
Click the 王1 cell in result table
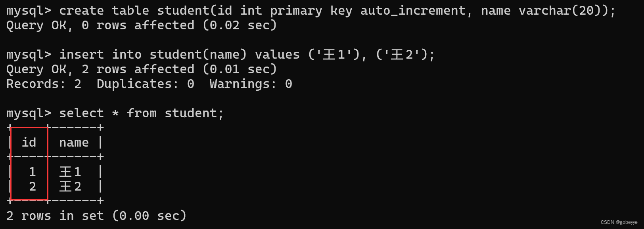pyautogui.click(x=70, y=172)
